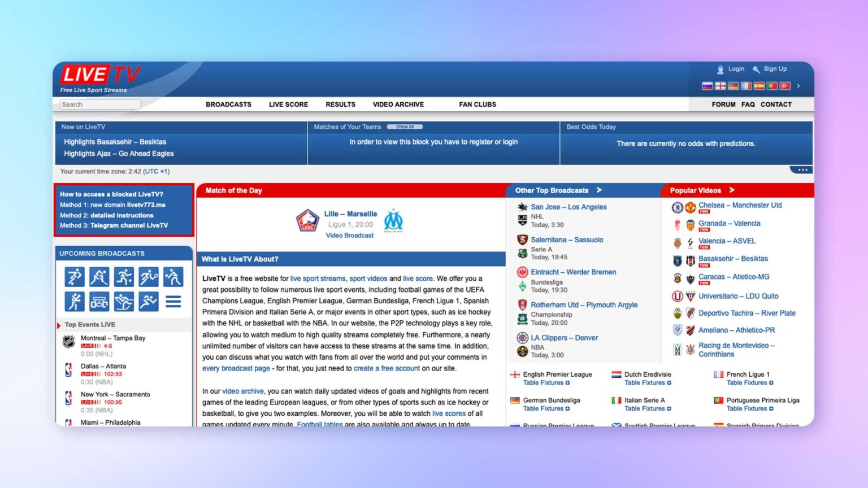Image resolution: width=868 pixels, height=488 pixels.
Task: Open Eintracht – Werder Bremen broadcast
Action: click(573, 272)
